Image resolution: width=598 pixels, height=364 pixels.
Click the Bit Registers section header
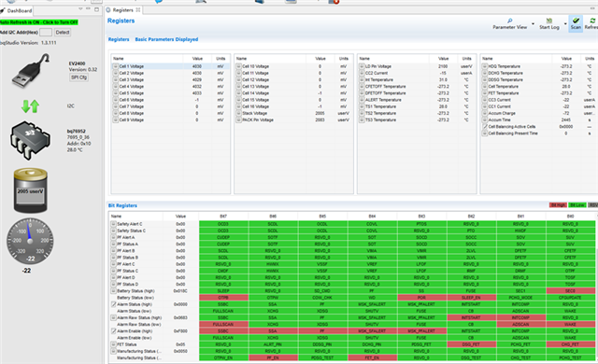click(122, 205)
